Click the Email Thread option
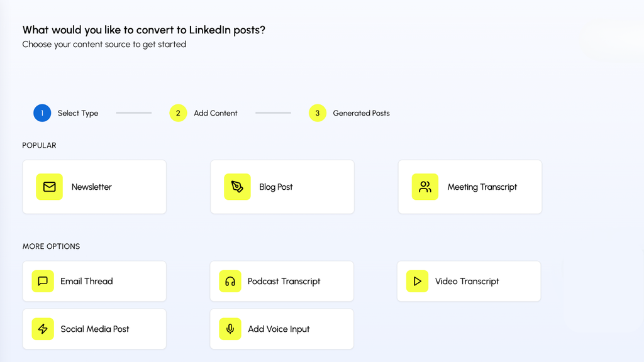 (x=94, y=281)
